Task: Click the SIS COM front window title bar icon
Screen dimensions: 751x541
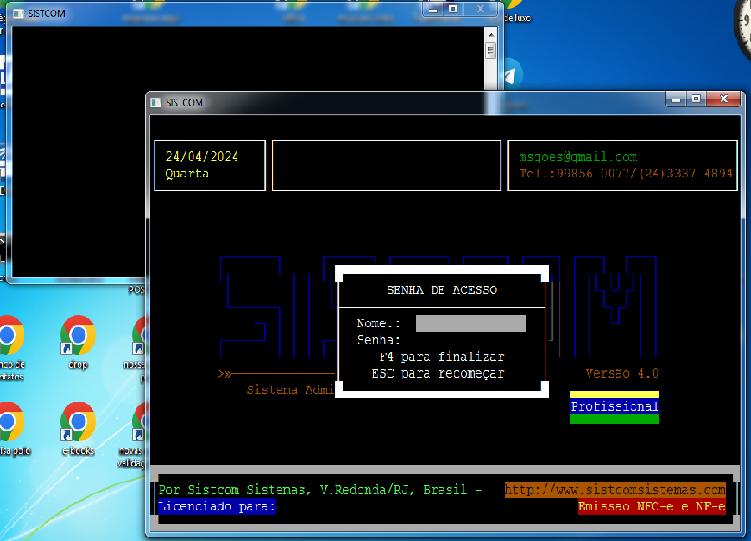Action: (155, 102)
